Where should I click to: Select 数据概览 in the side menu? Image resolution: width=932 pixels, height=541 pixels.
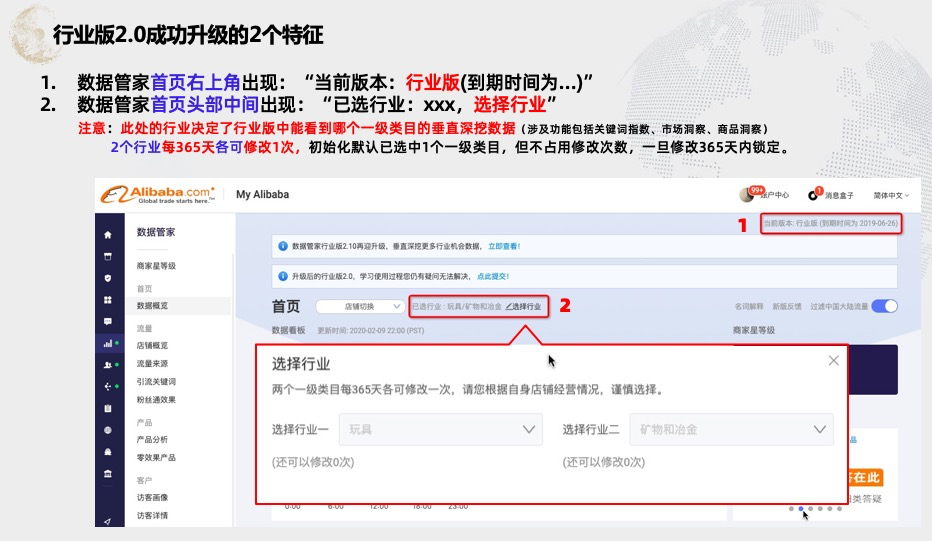click(x=152, y=306)
